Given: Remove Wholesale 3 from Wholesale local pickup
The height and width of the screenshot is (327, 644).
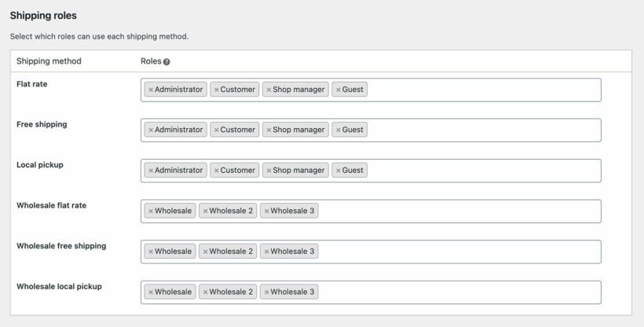Looking at the screenshot, I should [x=267, y=292].
